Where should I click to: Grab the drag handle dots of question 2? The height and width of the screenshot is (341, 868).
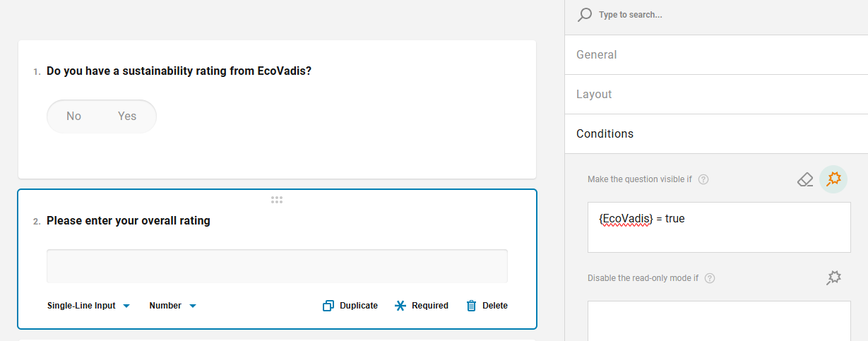[277, 201]
